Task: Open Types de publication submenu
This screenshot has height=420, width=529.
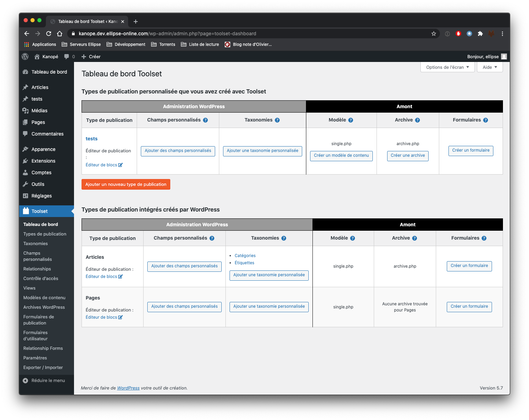Action: [x=45, y=234]
